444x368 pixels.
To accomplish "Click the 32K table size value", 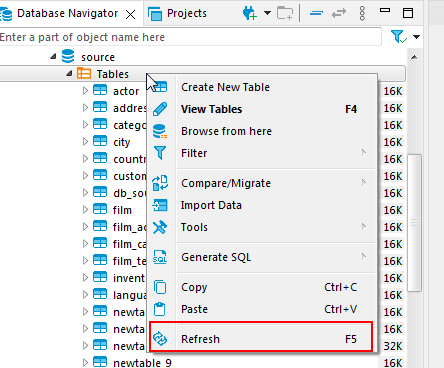I will (393, 346).
